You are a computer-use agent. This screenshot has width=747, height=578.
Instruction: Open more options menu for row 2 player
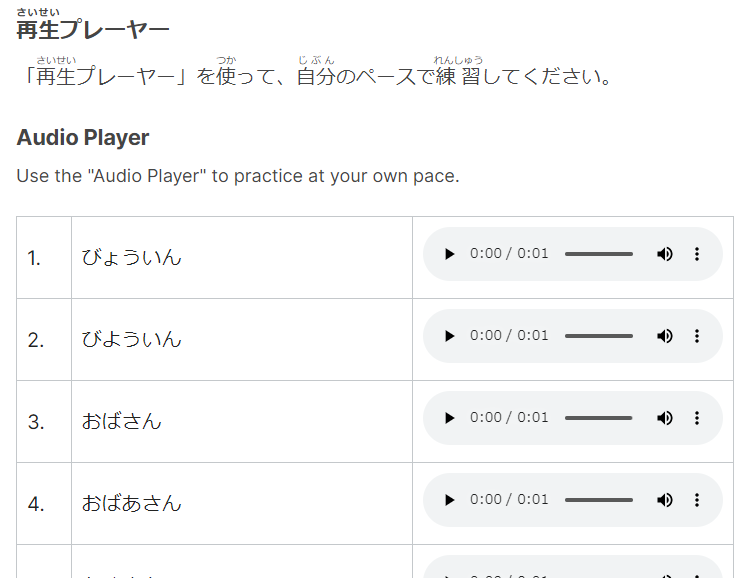point(697,336)
